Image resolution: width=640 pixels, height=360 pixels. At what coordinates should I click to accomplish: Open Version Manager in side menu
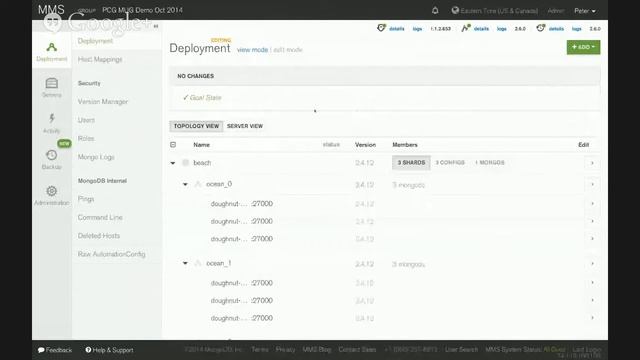(x=103, y=102)
